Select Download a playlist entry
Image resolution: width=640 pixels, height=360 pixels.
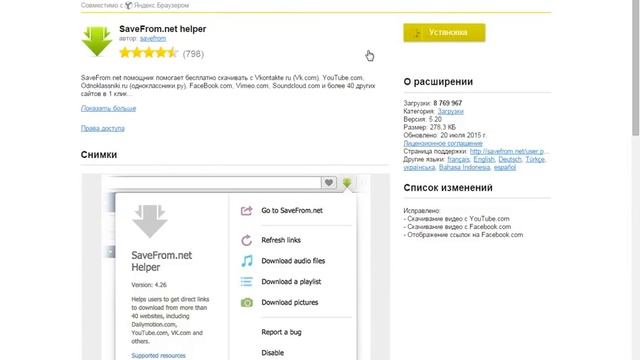291,282
